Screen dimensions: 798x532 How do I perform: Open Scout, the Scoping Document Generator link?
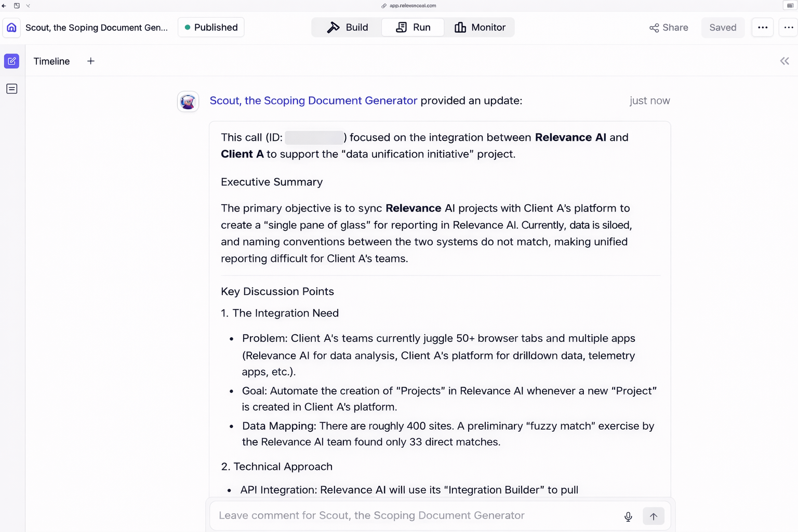tap(313, 101)
